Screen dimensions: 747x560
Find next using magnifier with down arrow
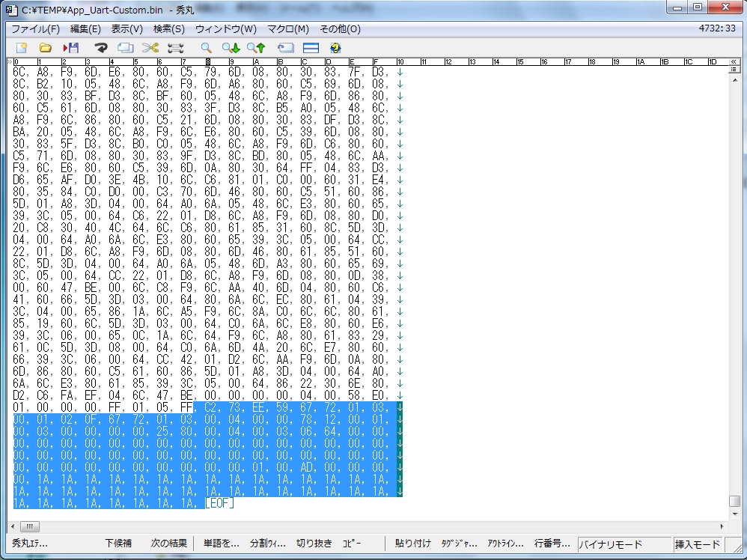point(231,48)
